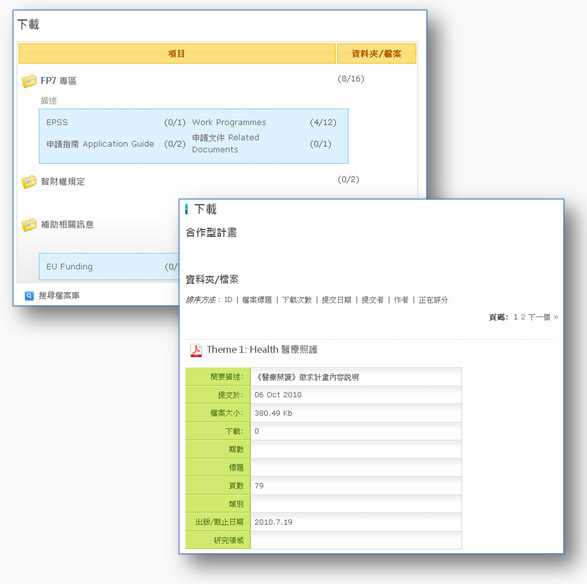
Task: Sort files by ID
Action: (228, 300)
